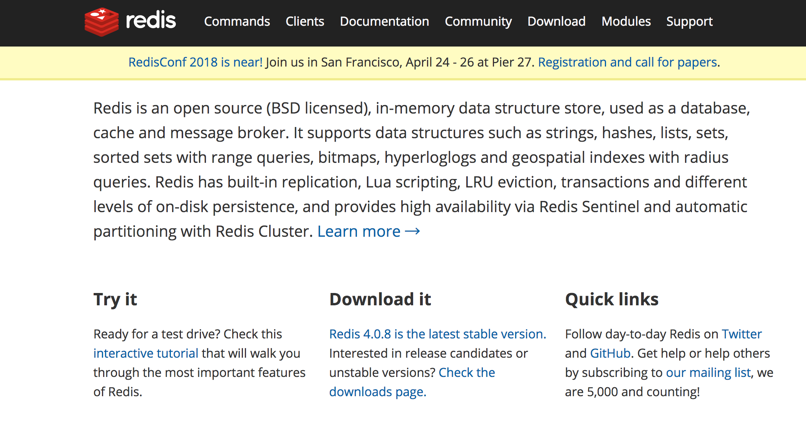Open 'Check the downloads page' link

[412, 382]
